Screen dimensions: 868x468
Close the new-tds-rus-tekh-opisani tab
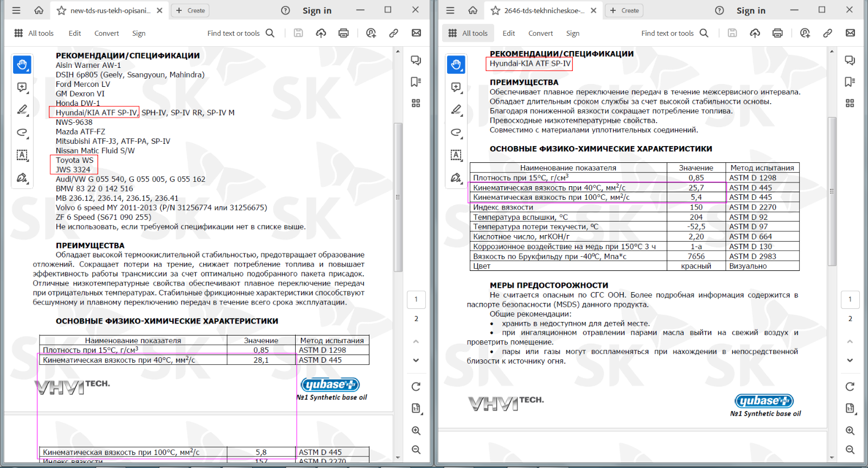159,10
